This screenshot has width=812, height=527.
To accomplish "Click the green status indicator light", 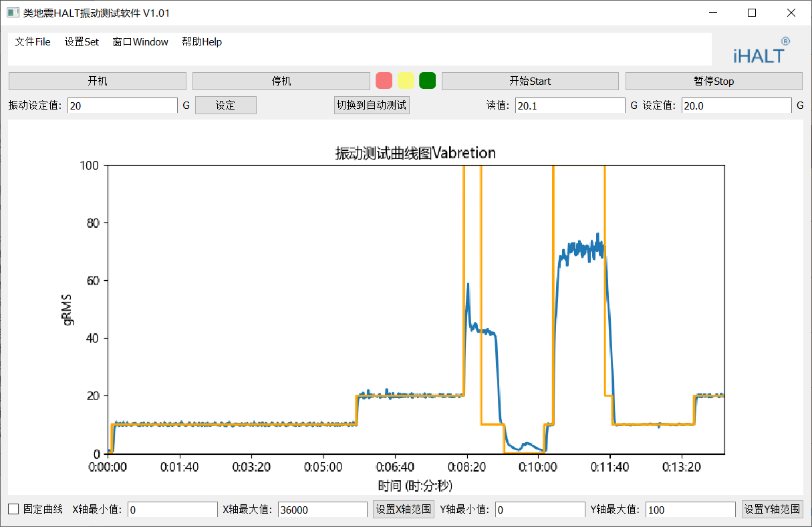I will pyautogui.click(x=428, y=81).
